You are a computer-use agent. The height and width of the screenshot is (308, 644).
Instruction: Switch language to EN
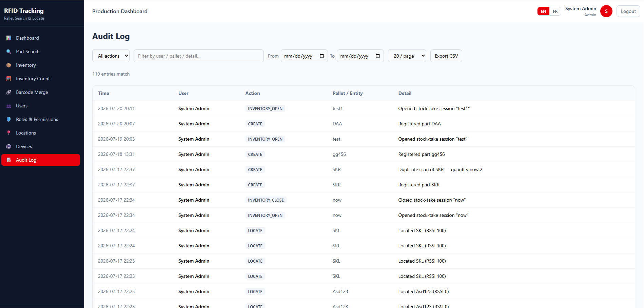[543, 11]
